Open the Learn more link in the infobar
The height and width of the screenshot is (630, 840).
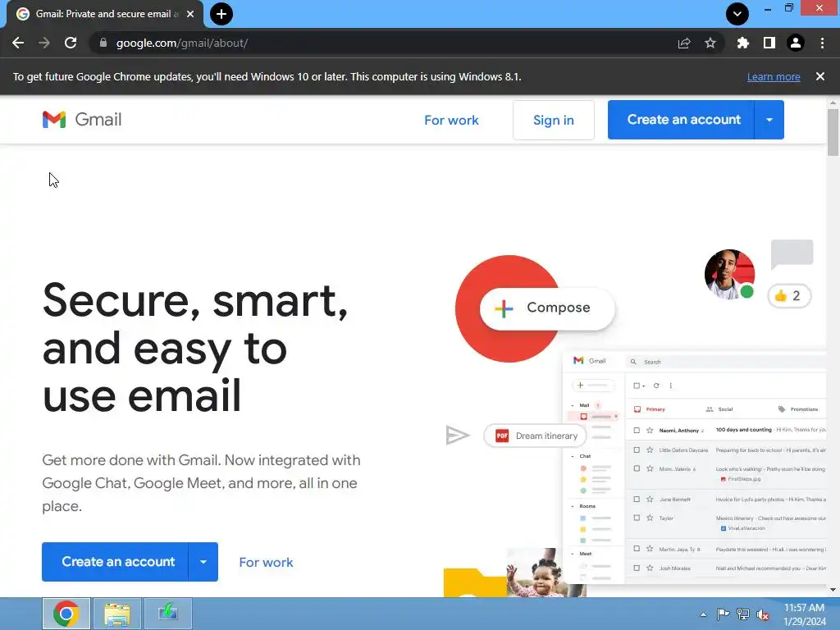[x=774, y=76]
